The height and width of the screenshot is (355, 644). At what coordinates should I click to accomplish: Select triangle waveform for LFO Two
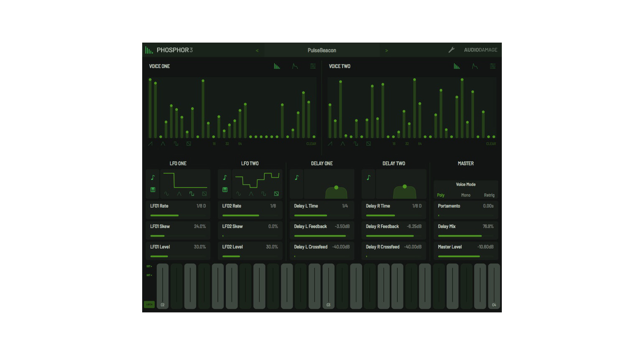(x=251, y=194)
